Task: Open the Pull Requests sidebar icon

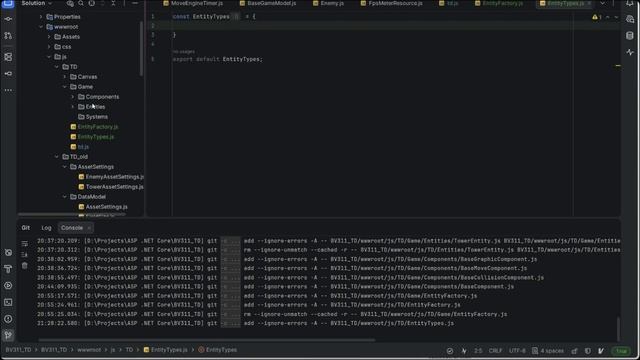Action: [8, 36]
